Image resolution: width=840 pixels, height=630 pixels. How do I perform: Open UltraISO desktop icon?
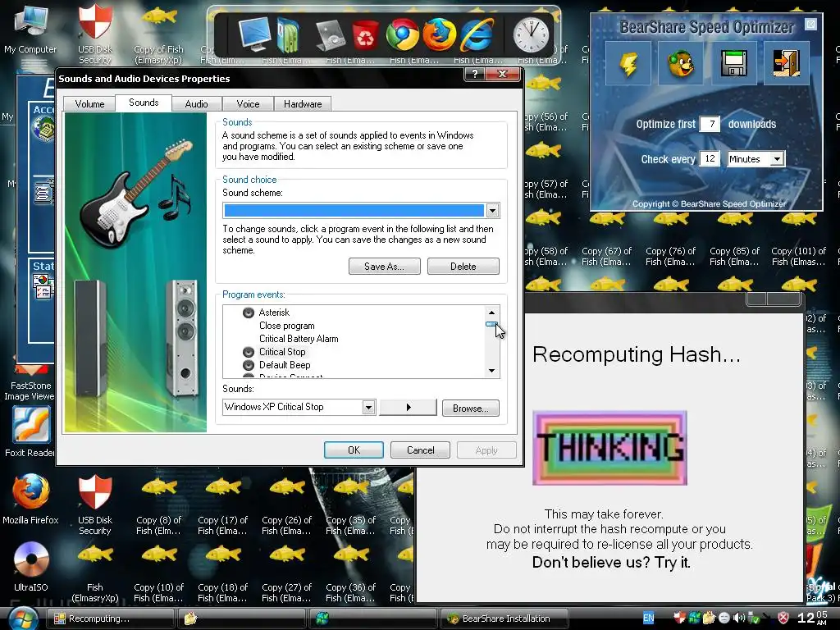(x=30, y=567)
